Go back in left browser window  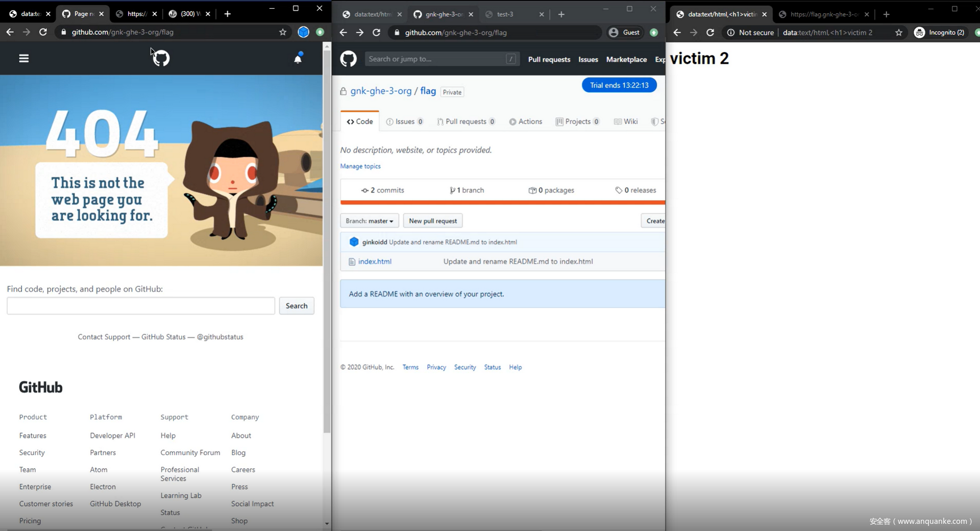pyautogui.click(x=10, y=32)
